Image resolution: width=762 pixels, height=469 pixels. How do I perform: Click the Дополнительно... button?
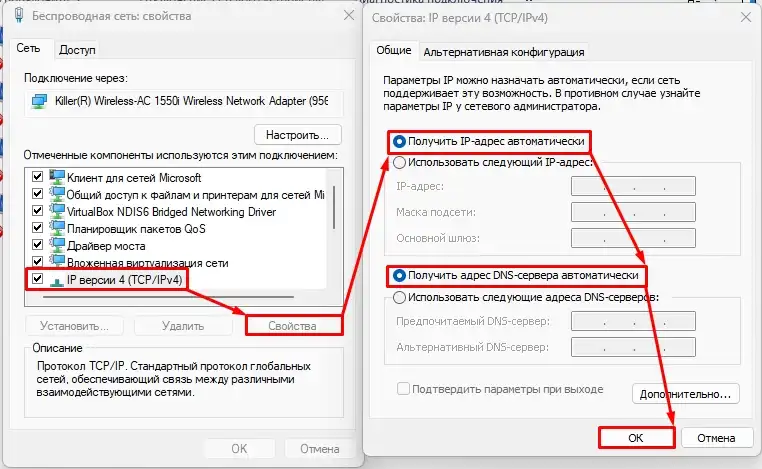(x=686, y=394)
